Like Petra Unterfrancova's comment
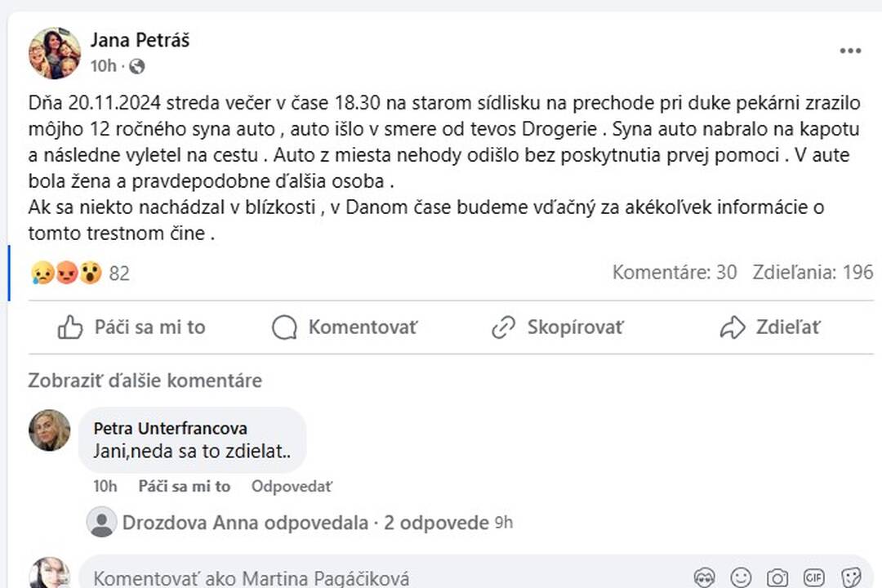 (184, 486)
